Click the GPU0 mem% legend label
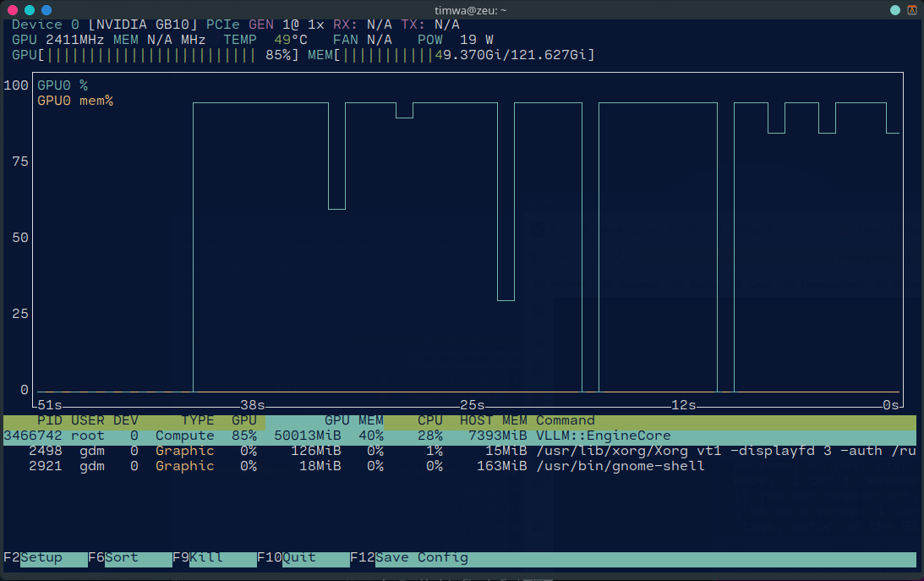This screenshot has height=581, width=924. [75, 101]
